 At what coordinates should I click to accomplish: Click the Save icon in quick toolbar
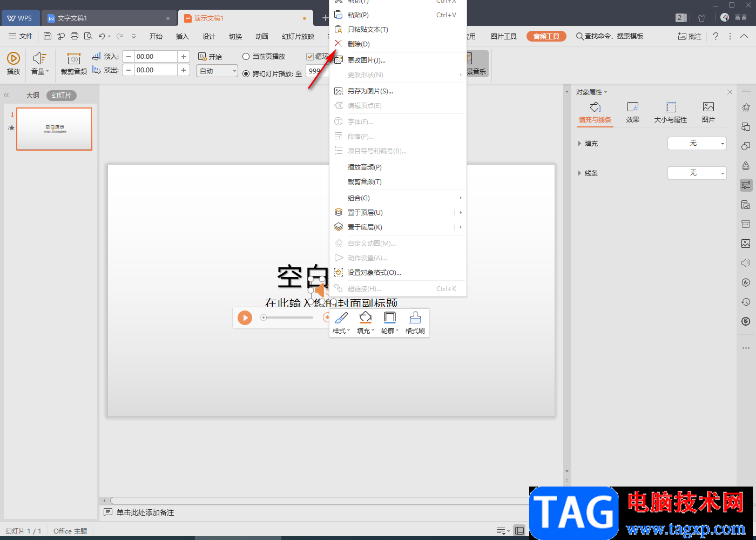point(48,36)
